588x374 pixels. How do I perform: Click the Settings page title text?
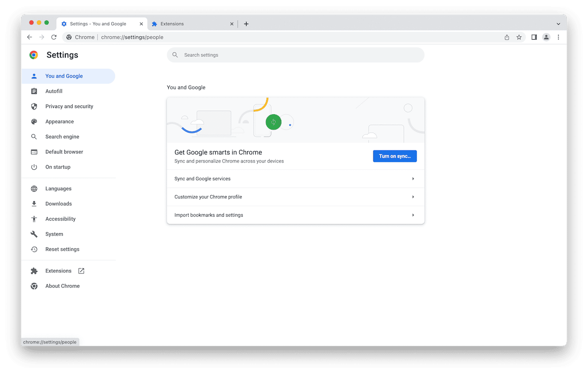point(62,55)
